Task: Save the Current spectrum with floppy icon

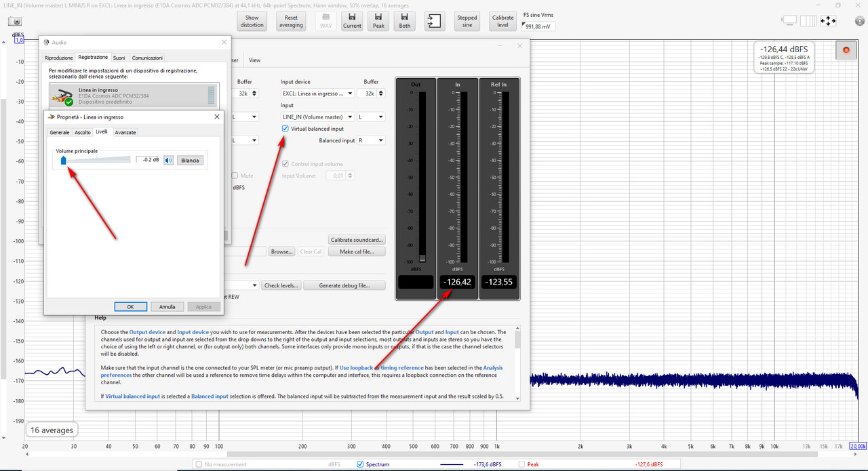Action: (x=352, y=21)
